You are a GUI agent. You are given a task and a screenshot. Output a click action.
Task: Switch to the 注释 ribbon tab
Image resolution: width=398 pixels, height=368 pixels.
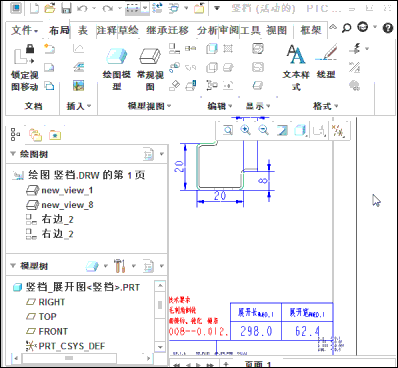[x=107, y=31]
